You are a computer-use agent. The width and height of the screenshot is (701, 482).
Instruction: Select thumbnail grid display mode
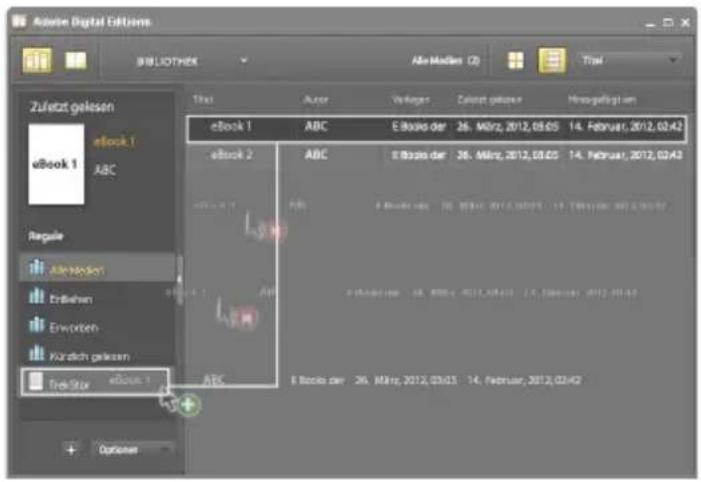click(x=515, y=60)
